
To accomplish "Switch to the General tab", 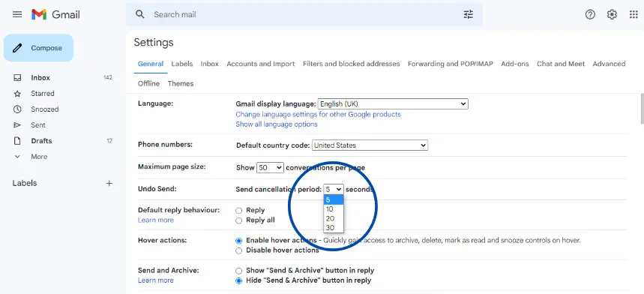I will 151,64.
